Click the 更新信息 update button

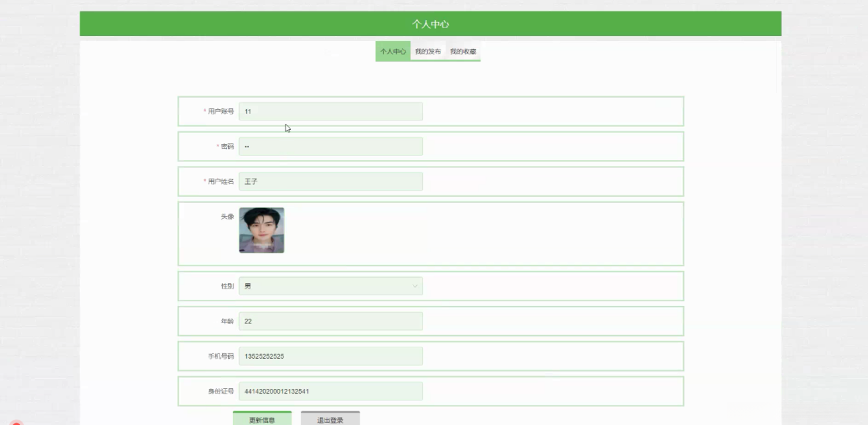(262, 418)
